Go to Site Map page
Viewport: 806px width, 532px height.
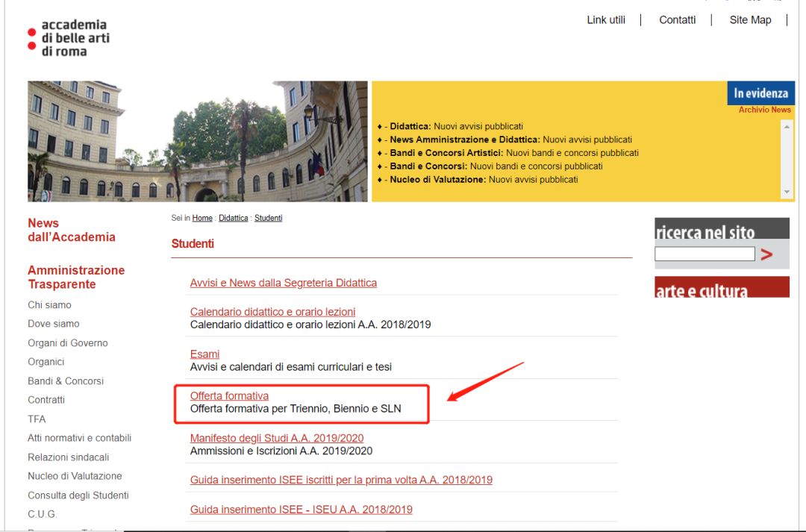[x=750, y=20]
